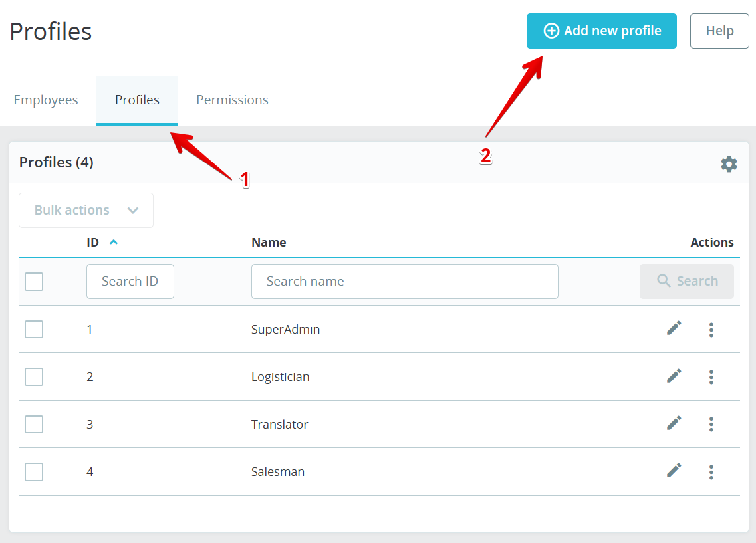
Task: Click the Add new profile button
Action: pyautogui.click(x=601, y=31)
